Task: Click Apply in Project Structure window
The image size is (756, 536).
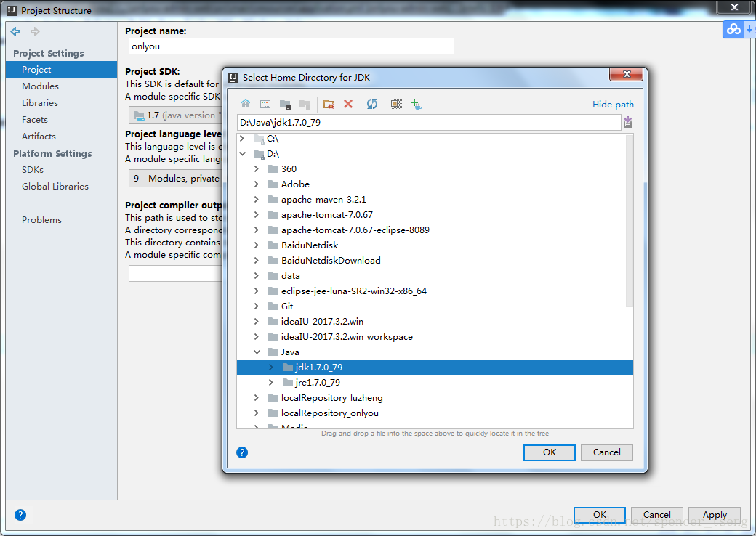Action: pyautogui.click(x=714, y=515)
